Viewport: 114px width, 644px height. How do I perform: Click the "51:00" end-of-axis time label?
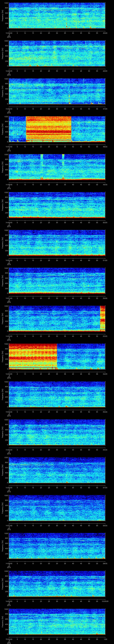tap(105, 260)
